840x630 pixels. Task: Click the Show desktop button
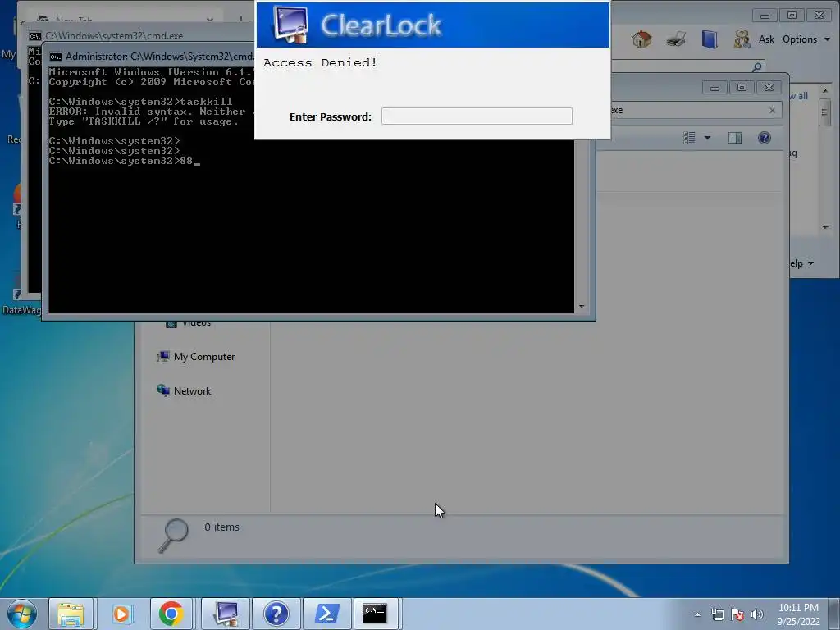coord(833,614)
